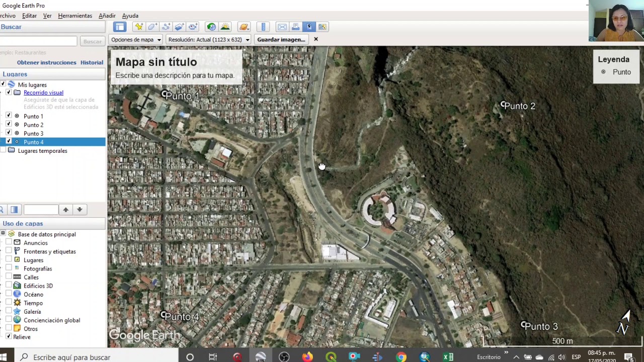Toggle the Recorrido visual checkbox

pyautogui.click(x=9, y=93)
